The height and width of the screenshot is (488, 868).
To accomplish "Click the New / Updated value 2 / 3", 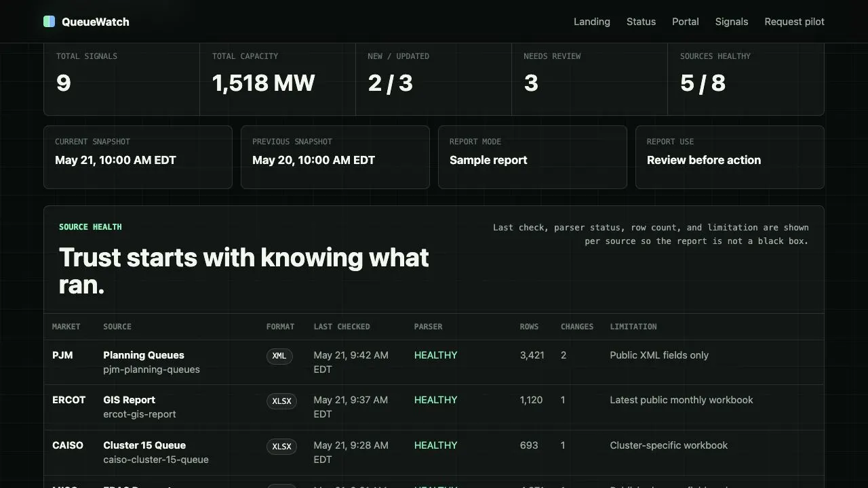I will click(390, 83).
